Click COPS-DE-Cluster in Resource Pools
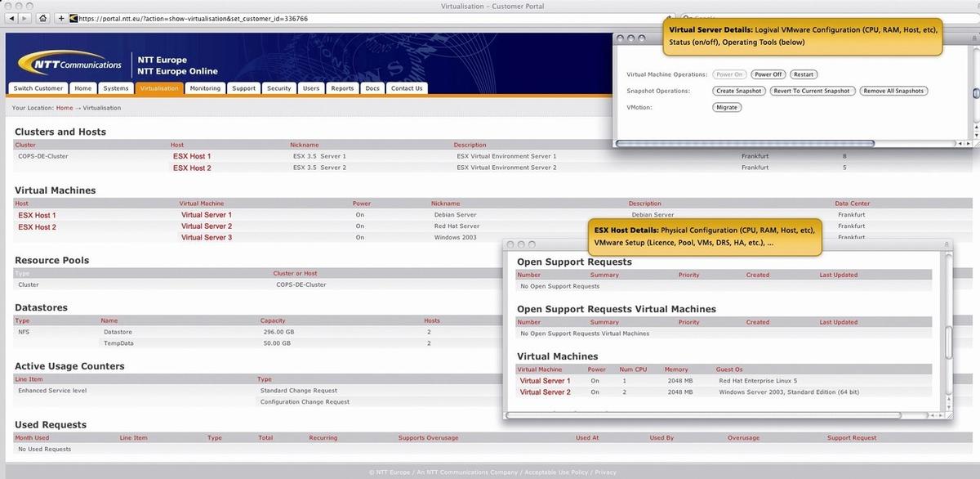 301,285
